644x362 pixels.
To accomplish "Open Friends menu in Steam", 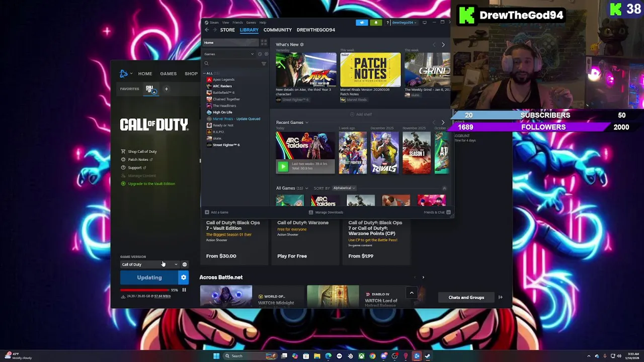I will point(237,23).
